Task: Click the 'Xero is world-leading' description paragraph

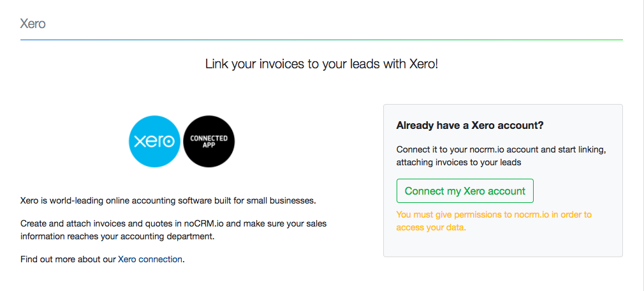Action: click(x=168, y=200)
